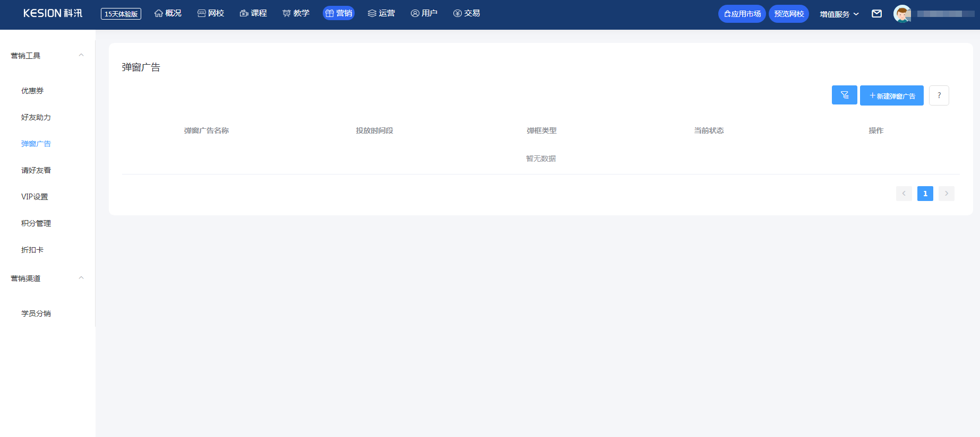Viewport: 980px width, 437px height.
Task: Open the 课程 courses menu
Action: tap(253, 13)
